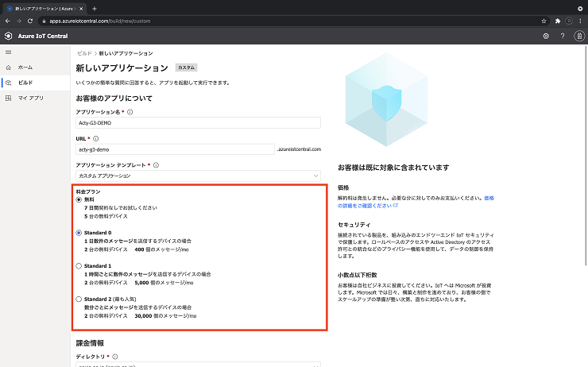Open the browser extensions puzzle icon
Screen dimensions: 588x367
point(558,21)
